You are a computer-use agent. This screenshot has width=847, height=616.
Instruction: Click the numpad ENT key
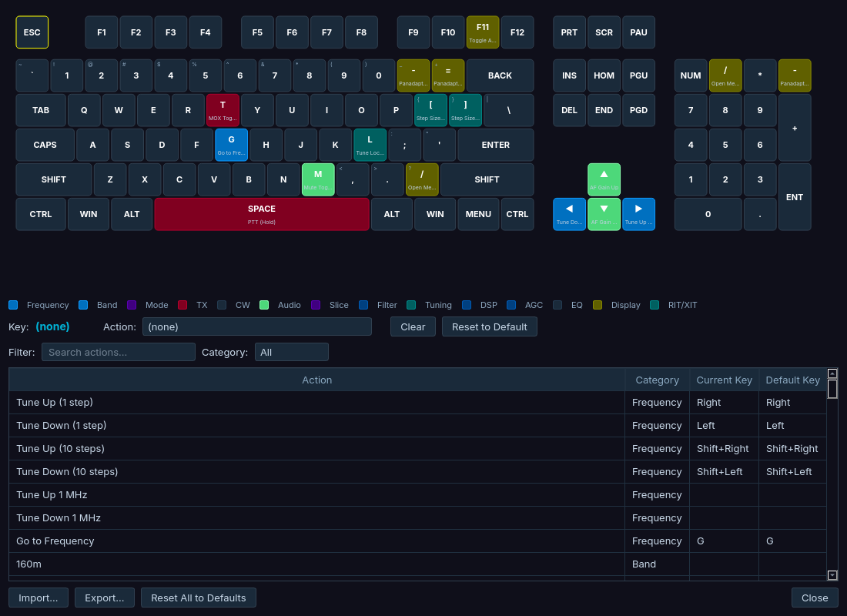coord(795,196)
